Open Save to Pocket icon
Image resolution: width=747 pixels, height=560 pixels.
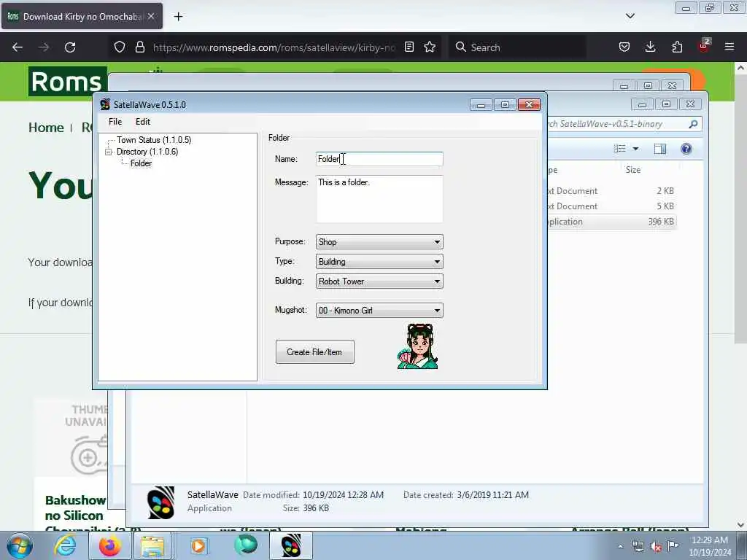[x=624, y=47]
